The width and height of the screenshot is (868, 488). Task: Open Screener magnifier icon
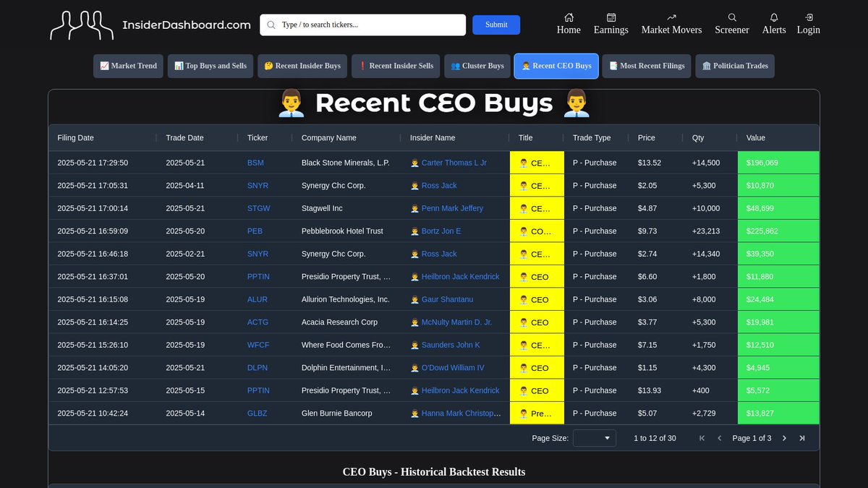point(732,17)
